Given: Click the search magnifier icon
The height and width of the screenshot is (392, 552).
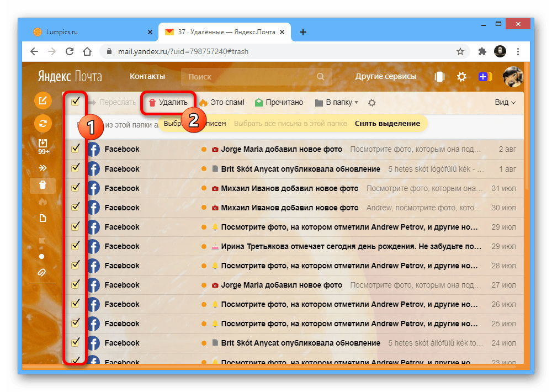Looking at the screenshot, I should click(321, 76).
